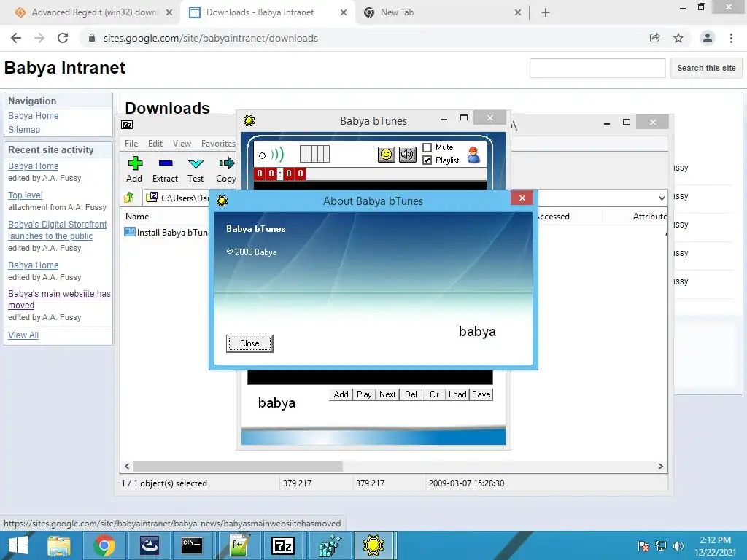Save the playlist with the Save button
This screenshot has width=747, height=560.
pos(481,394)
